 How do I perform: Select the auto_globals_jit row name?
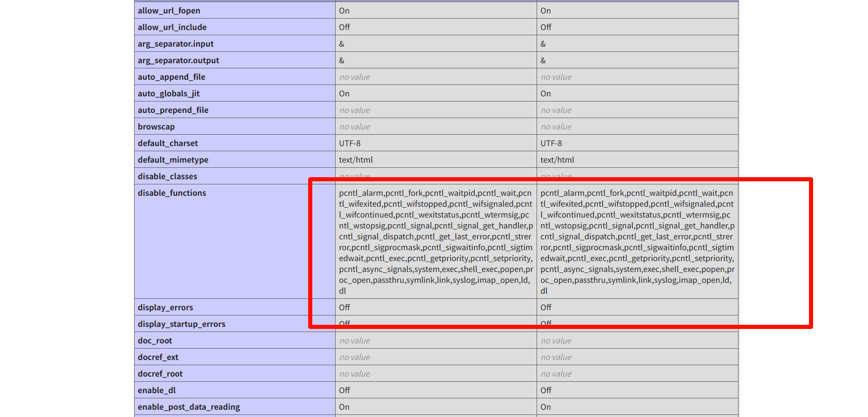(168, 94)
